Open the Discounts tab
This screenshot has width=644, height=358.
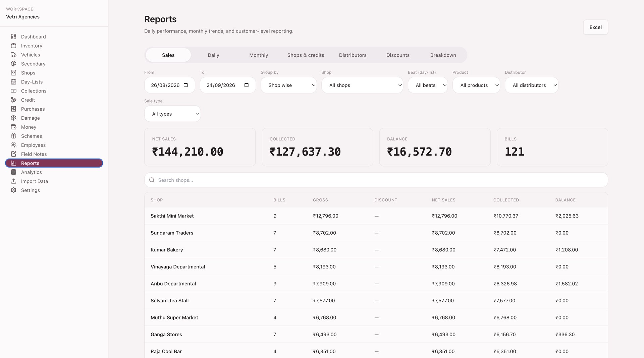tap(398, 55)
